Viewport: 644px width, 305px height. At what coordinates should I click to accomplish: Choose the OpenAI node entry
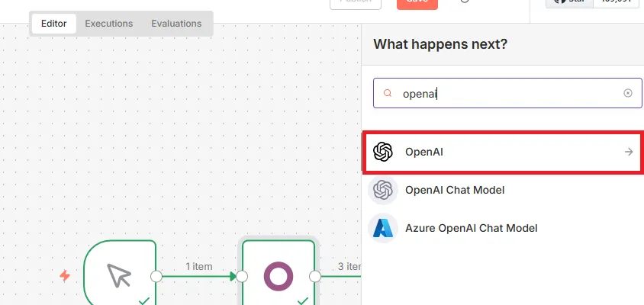click(503, 152)
